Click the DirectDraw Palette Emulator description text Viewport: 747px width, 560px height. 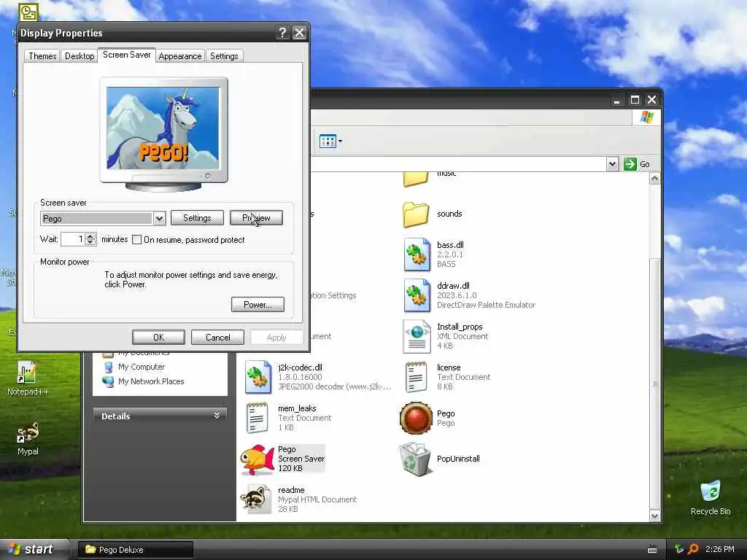486,305
